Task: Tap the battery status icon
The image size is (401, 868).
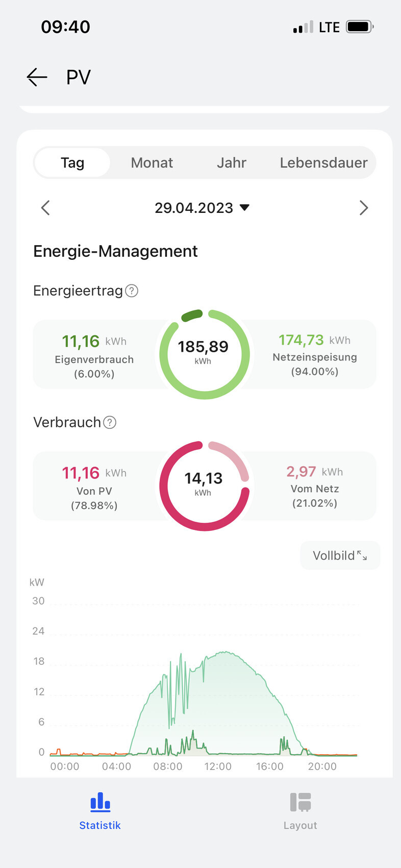Action: (360, 27)
